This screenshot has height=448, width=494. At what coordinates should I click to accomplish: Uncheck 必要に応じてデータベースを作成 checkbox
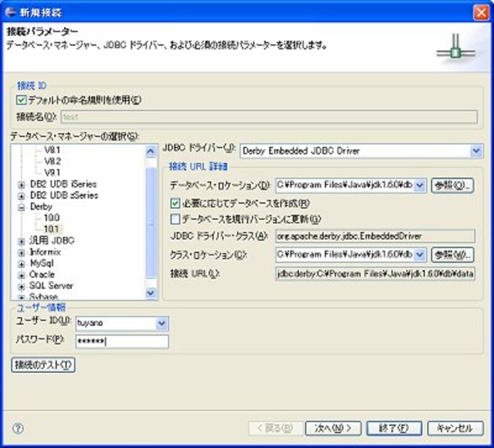click(175, 203)
